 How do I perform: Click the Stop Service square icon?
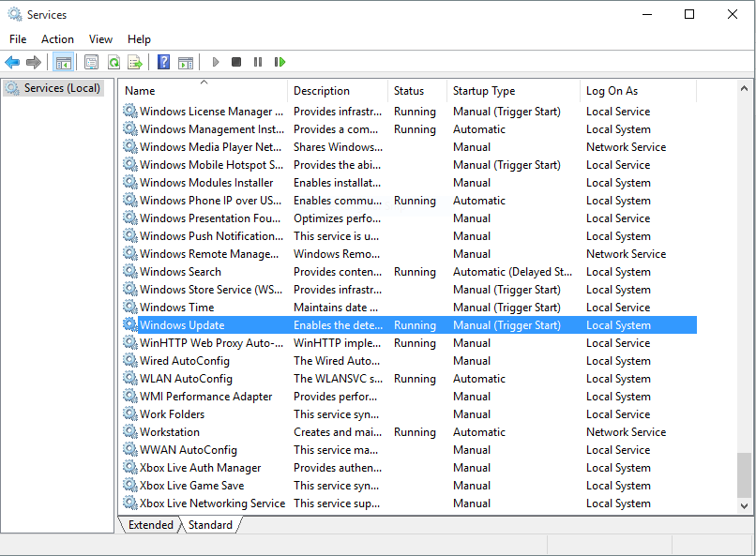click(x=236, y=62)
